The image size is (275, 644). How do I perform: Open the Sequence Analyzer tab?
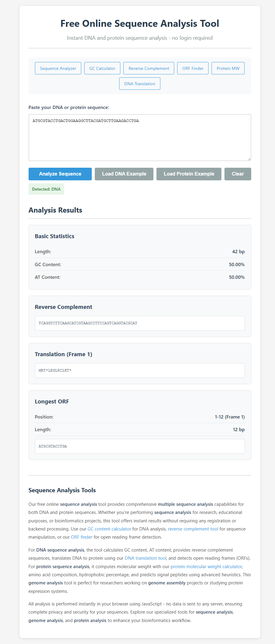click(x=58, y=68)
